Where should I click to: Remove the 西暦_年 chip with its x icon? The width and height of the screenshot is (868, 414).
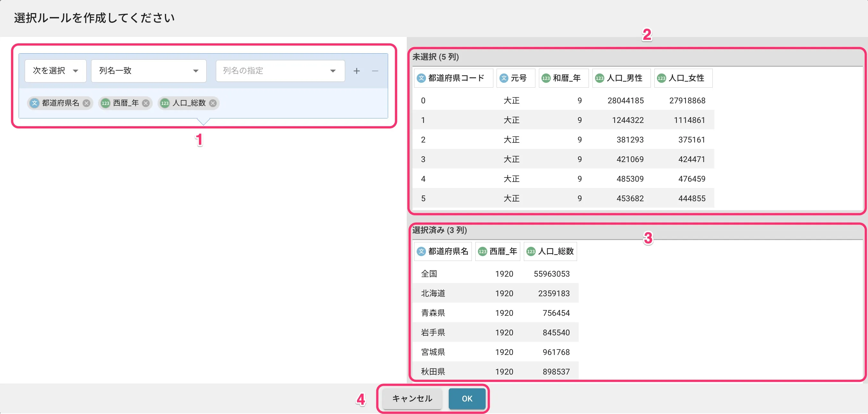coord(146,103)
